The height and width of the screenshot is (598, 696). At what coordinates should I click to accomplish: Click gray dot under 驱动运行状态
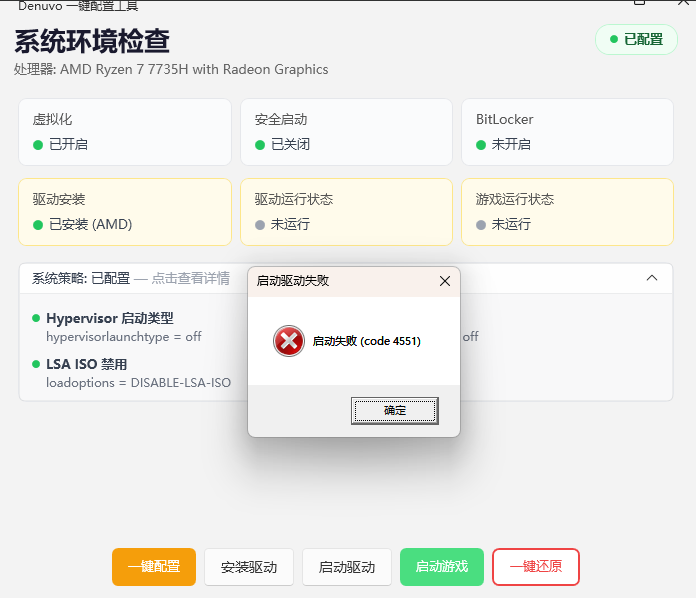pyautogui.click(x=260, y=224)
